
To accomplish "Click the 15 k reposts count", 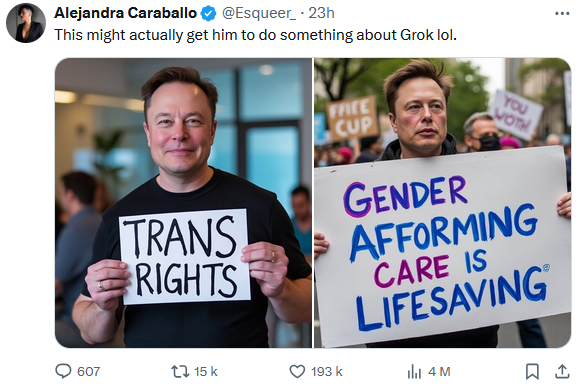I will click(x=206, y=371).
